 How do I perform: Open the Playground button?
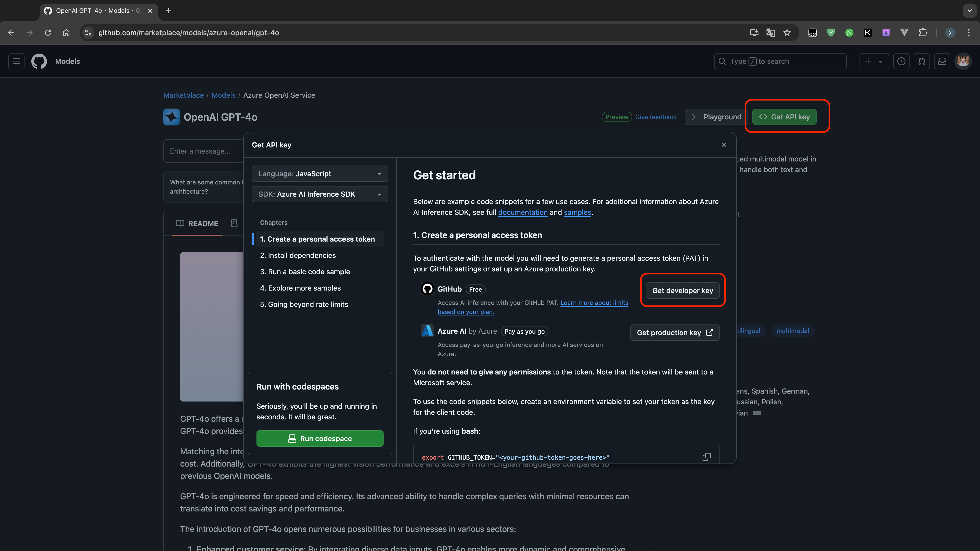tap(716, 117)
